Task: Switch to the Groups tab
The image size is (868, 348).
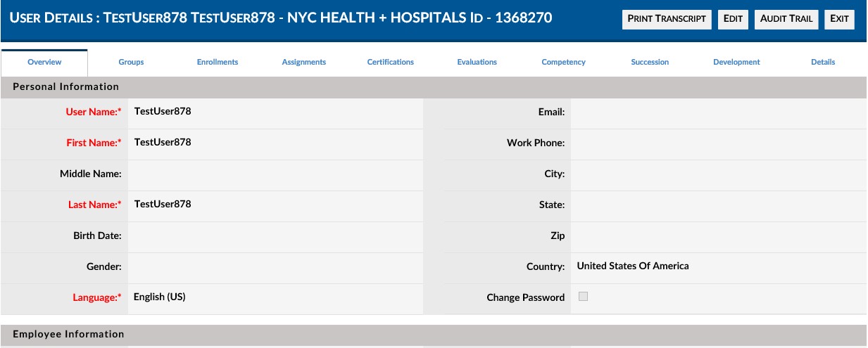Action: click(131, 63)
